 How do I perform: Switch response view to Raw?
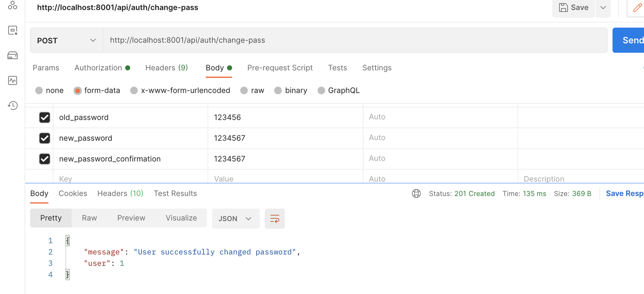point(89,218)
